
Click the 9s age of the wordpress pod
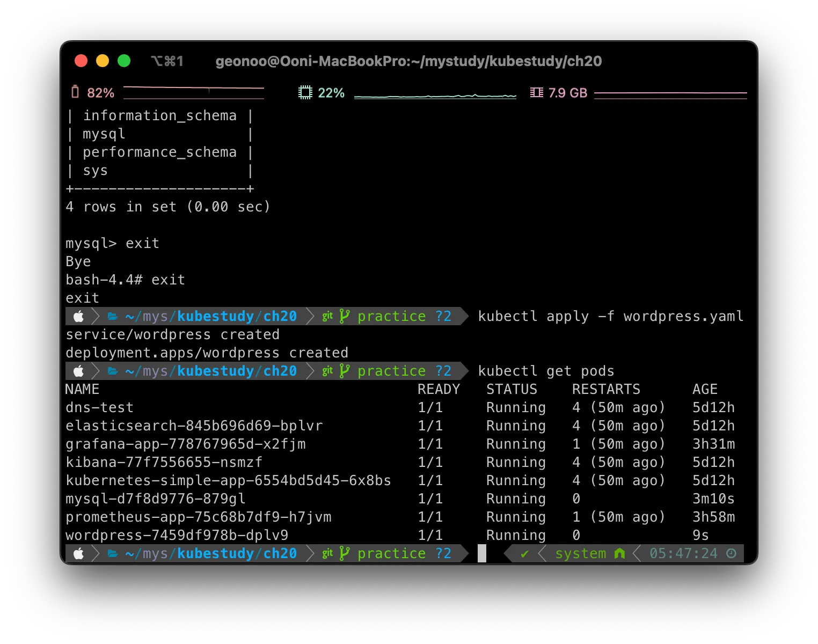click(701, 536)
